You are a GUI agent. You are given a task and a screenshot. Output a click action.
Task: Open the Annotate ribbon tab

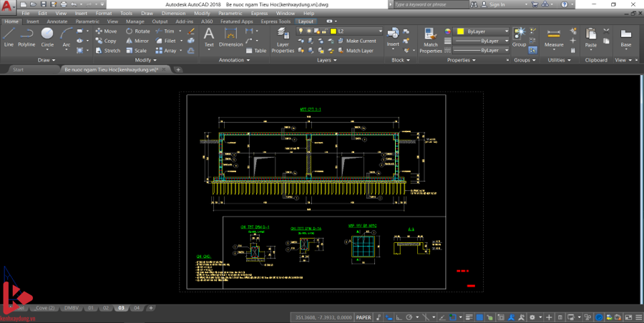(x=57, y=21)
